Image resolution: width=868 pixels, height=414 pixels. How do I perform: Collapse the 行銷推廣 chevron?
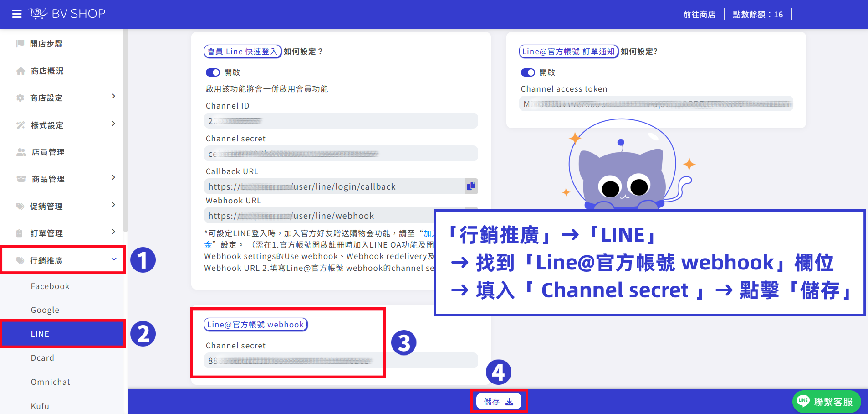click(114, 259)
